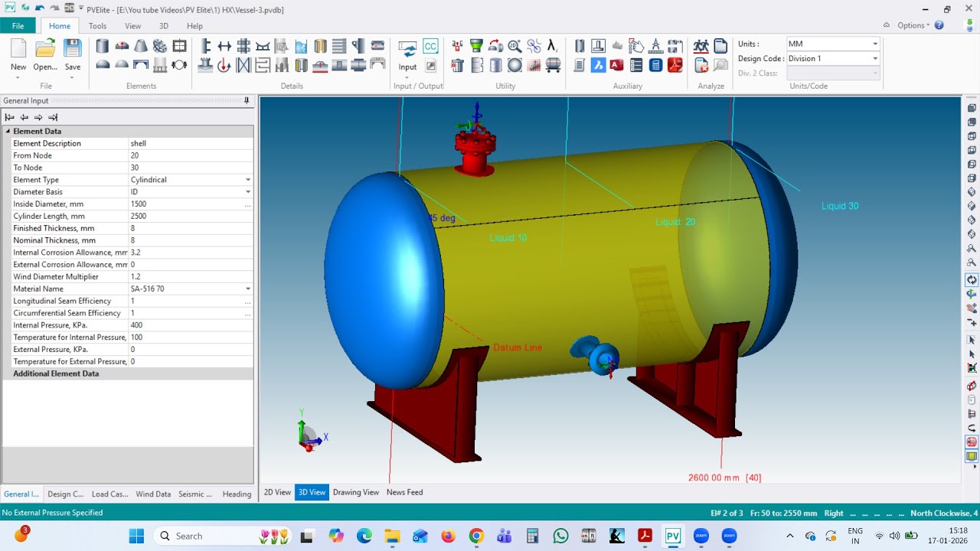980x551 pixels.
Task: Add a cylindrical shell element
Action: tap(102, 47)
